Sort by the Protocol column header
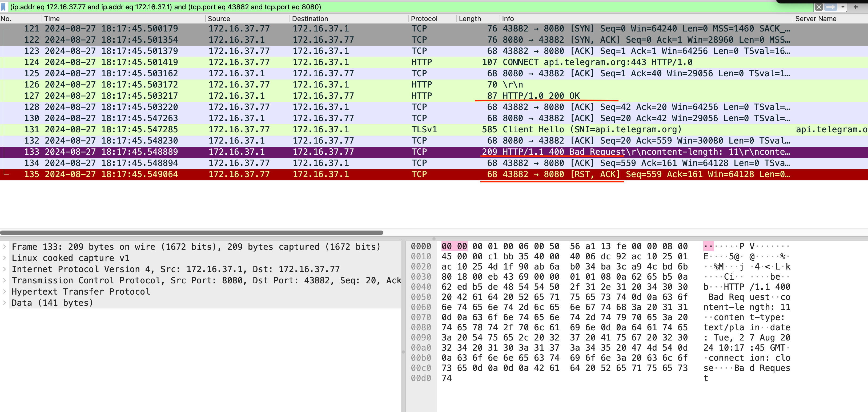This screenshot has width=868, height=412. (x=424, y=18)
